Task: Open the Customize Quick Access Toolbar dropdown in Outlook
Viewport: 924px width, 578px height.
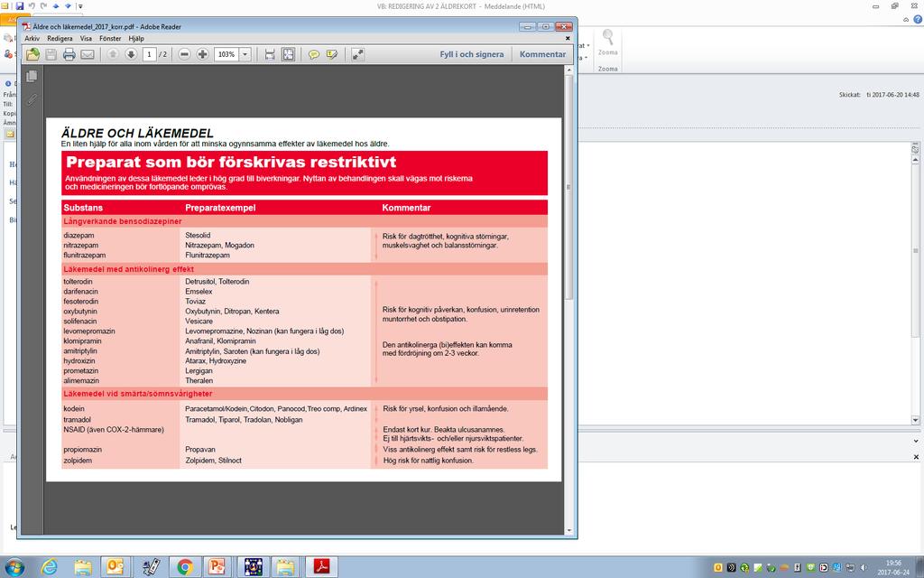Action: (80, 6)
